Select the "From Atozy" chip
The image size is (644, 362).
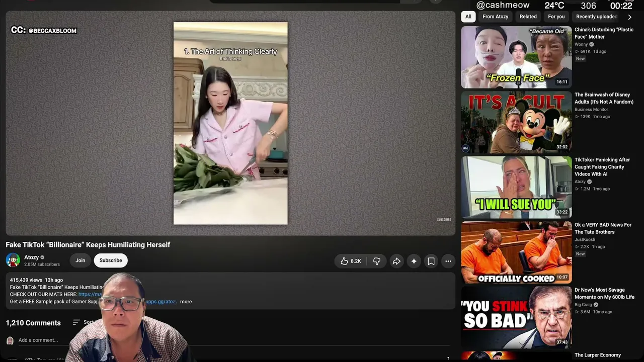click(x=496, y=17)
